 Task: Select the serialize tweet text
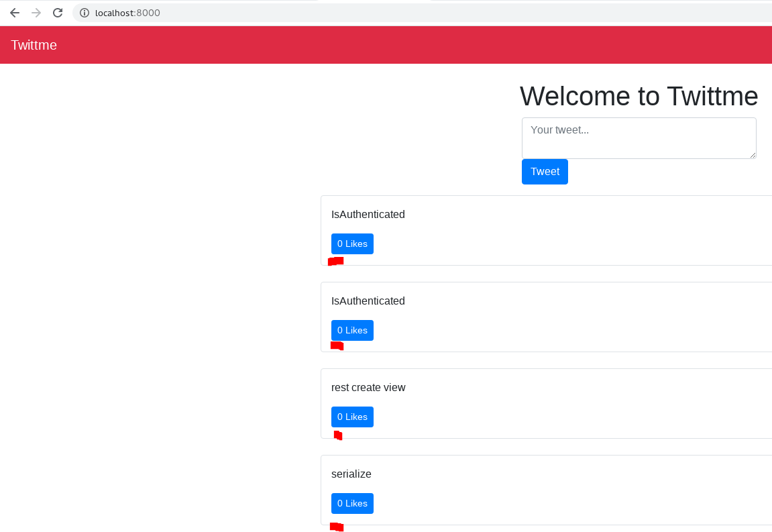(x=351, y=474)
